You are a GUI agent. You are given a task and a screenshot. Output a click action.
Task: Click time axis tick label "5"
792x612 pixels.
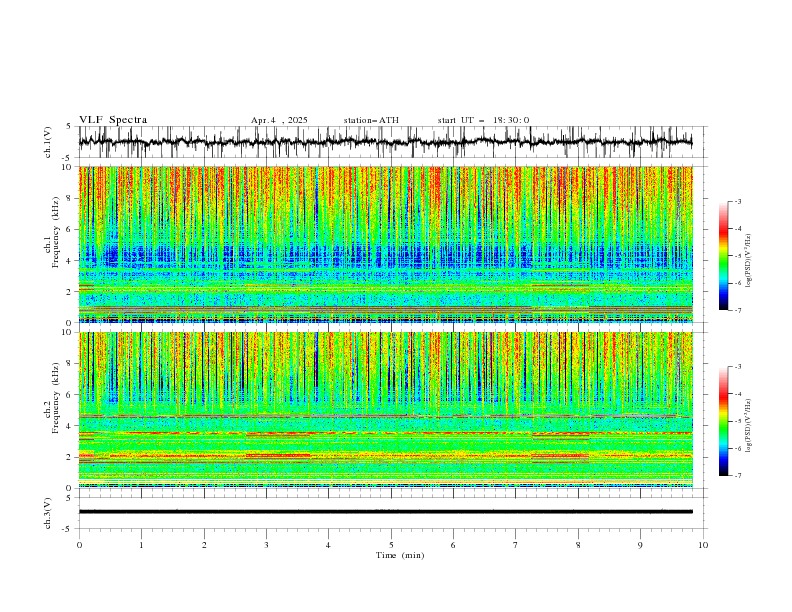pyautogui.click(x=391, y=545)
